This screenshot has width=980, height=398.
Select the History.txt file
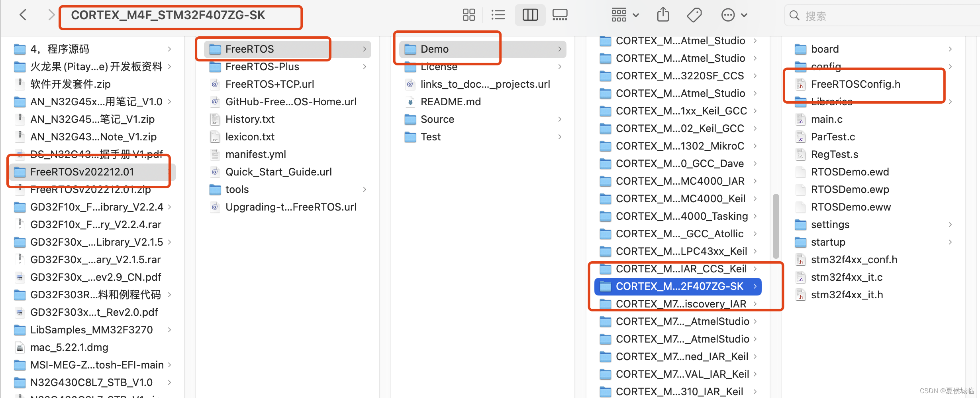[288, 119]
